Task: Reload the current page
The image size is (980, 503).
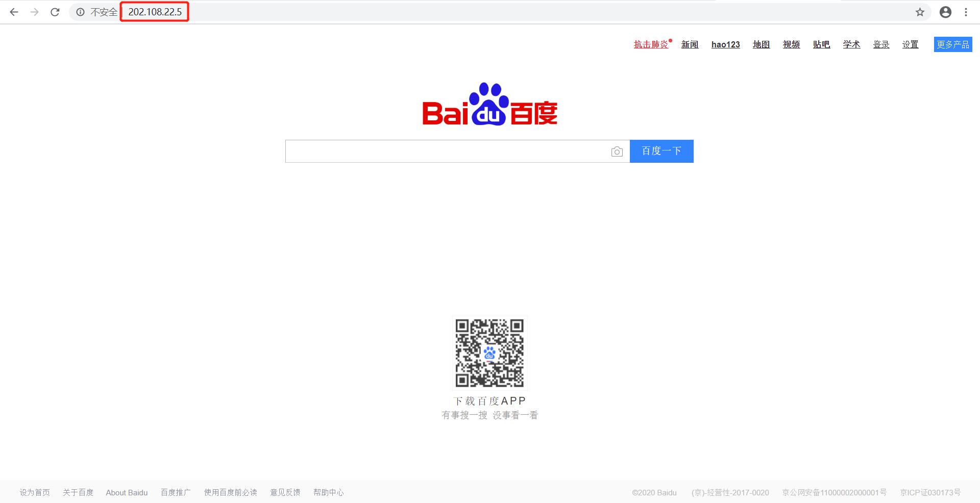Action: click(55, 12)
